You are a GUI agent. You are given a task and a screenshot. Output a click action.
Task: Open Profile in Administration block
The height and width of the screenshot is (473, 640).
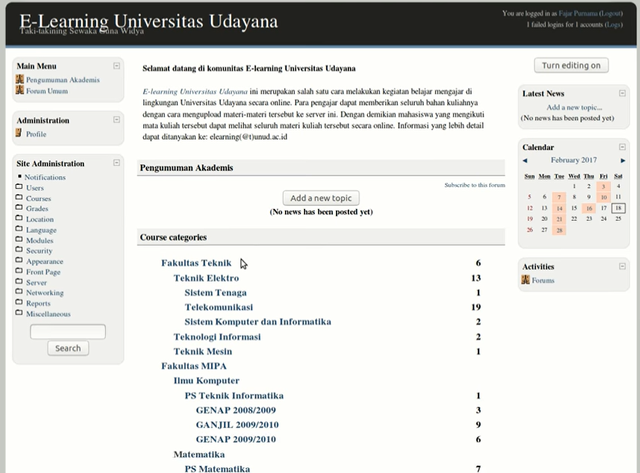click(x=36, y=134)
